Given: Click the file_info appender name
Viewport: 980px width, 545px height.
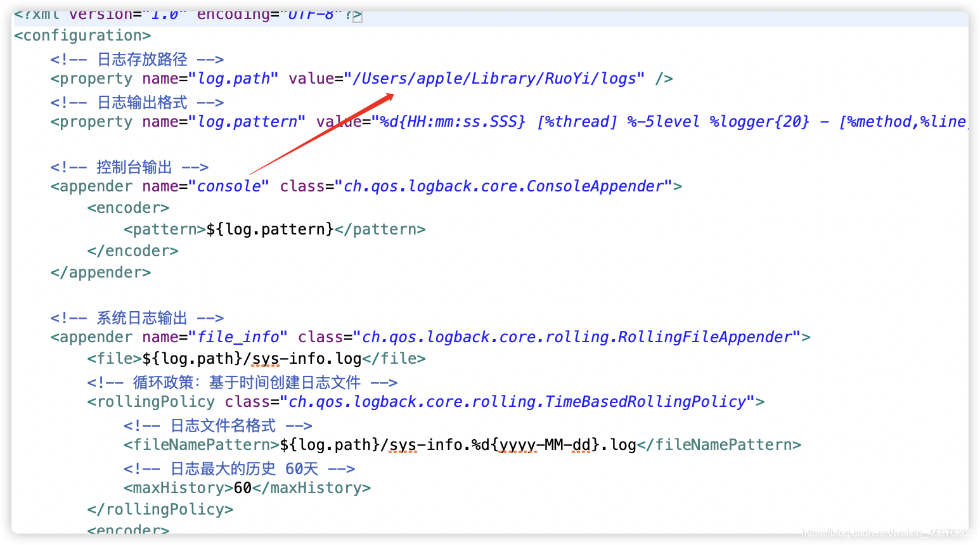Looking at the screenshot, I should [x=238, y=337].
